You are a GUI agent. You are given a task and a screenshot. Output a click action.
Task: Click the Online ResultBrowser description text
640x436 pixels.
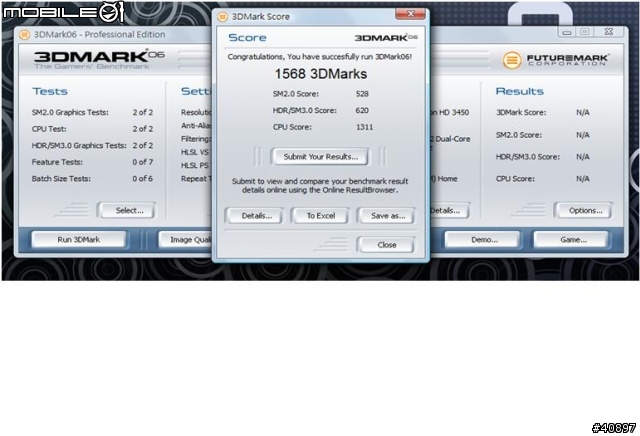[320, 186]
